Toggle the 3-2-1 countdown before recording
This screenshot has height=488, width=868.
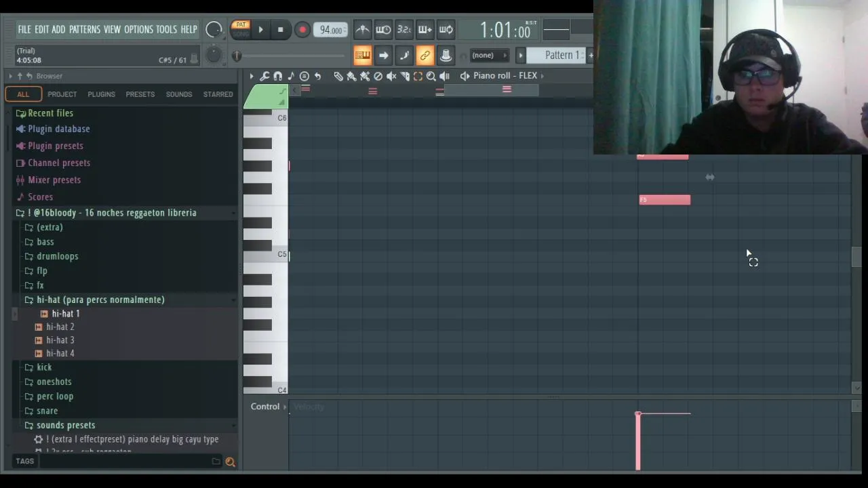[404, 29]
